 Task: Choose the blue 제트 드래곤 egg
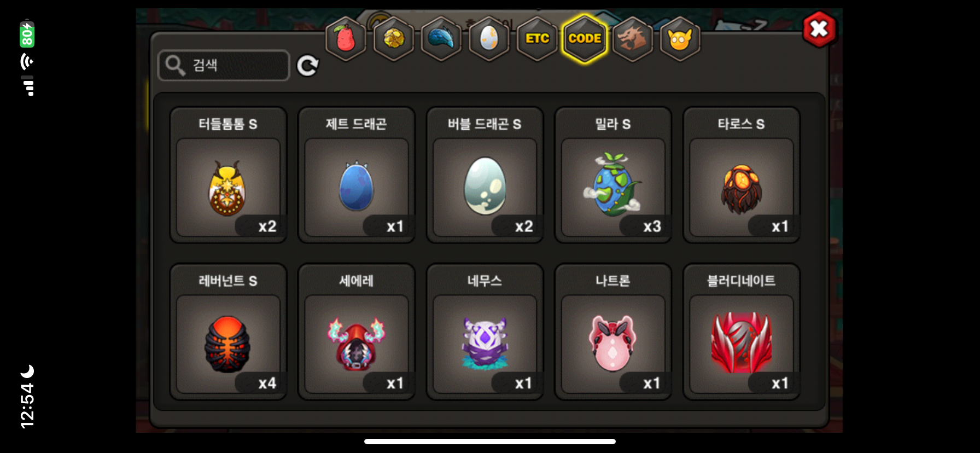357,175
